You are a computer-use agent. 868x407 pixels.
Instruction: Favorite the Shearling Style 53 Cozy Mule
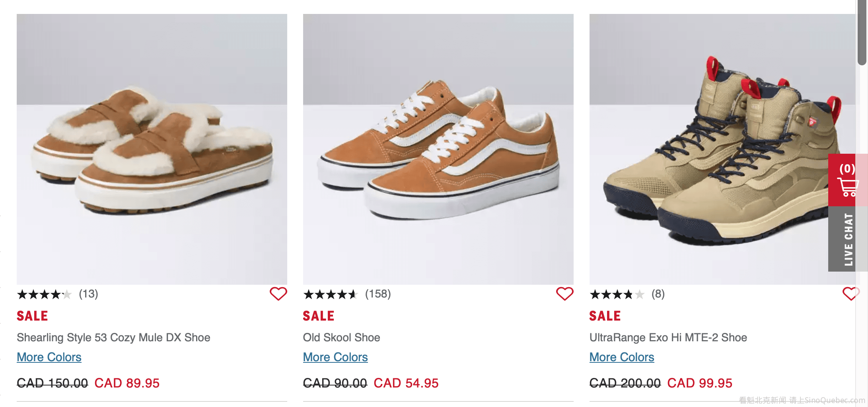[278, 294]
